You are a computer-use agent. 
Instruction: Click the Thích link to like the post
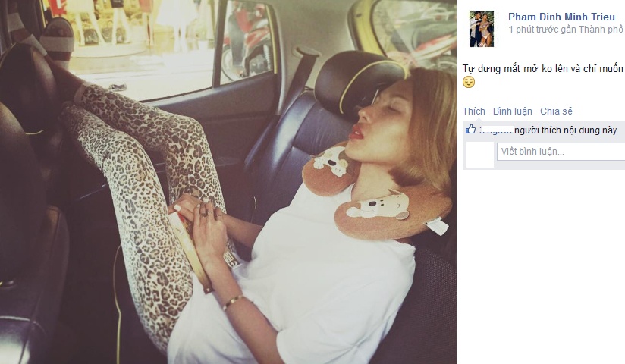[x=474, y=111]
